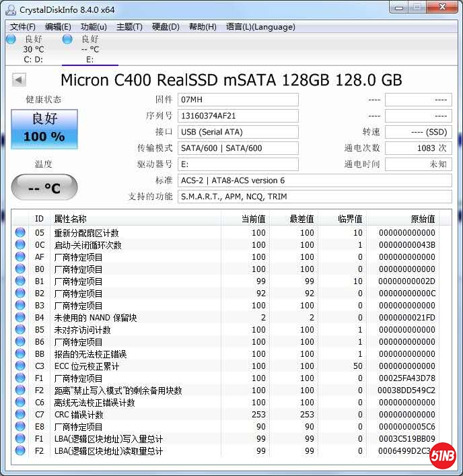The width and height of the screenshot is (463, 476).
Task: Click status orb for attribute B4
Action: click(20, 317)
